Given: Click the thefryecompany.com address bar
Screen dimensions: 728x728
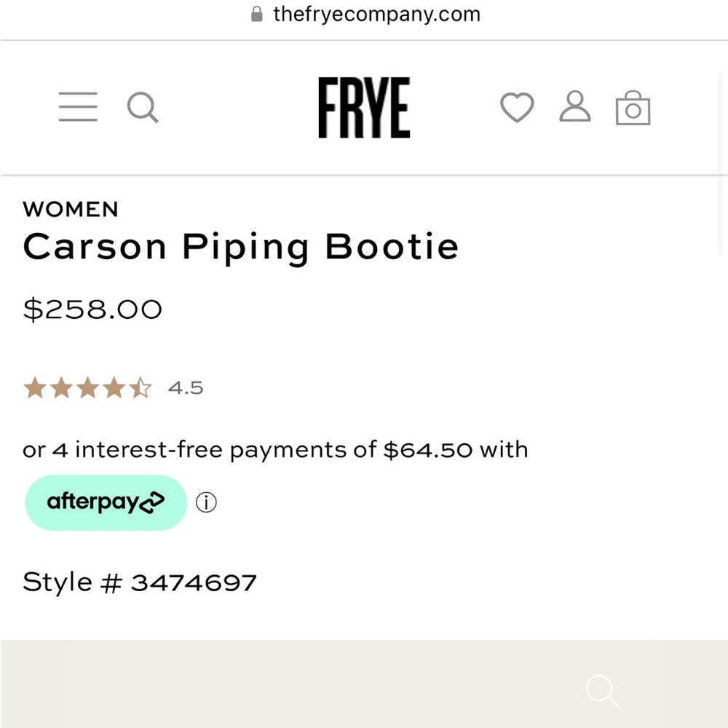Looking at the screenshot, I should (x=376, y=13).
